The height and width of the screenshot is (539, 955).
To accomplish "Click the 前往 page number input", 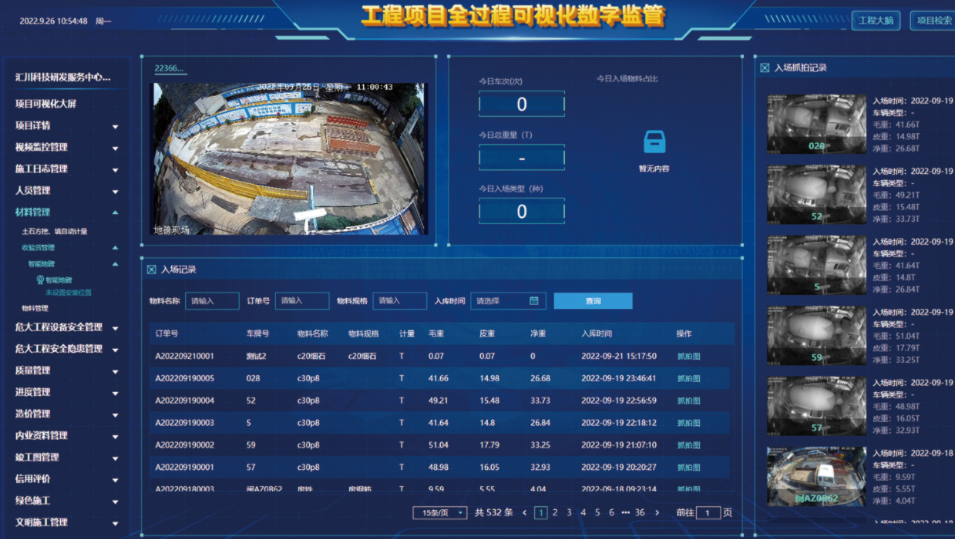I will coord(708,513).
